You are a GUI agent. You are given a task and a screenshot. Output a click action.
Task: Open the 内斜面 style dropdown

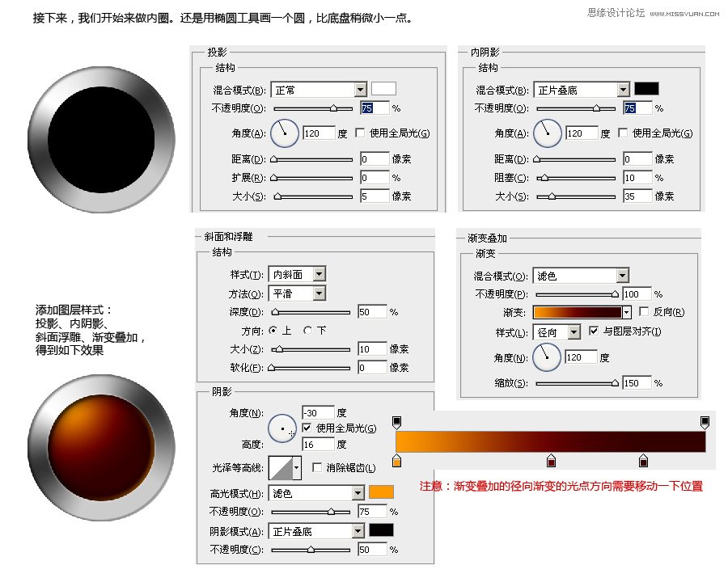pos(297,274)
